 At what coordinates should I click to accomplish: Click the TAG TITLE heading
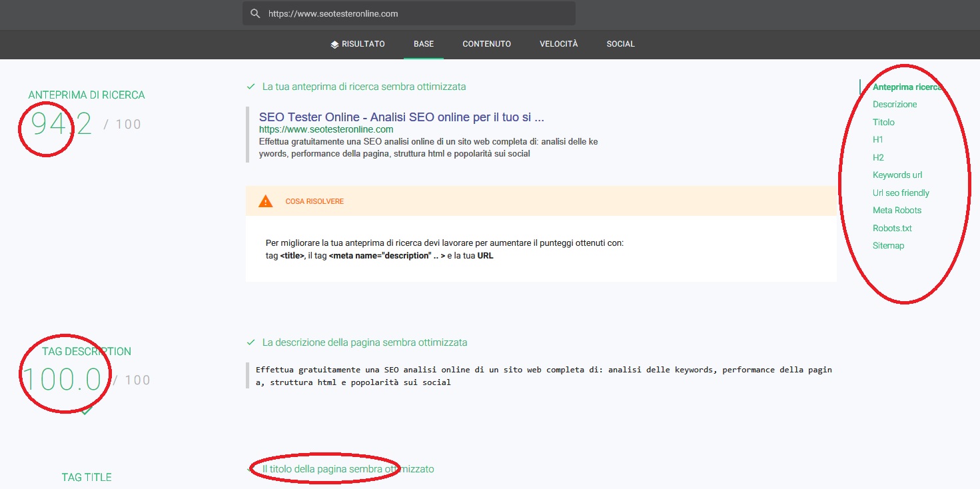click(x=87, y=478)
